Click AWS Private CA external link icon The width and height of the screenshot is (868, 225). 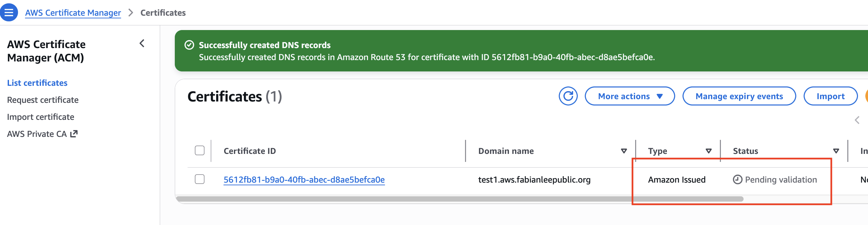74,134
